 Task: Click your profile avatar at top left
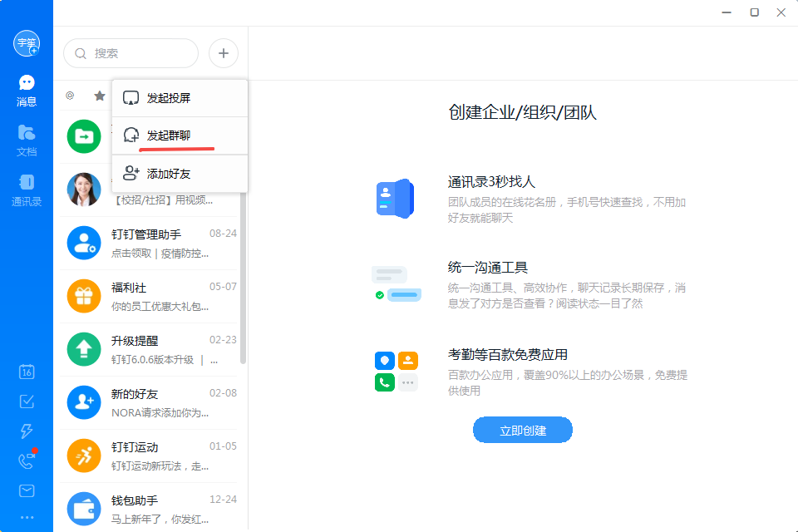tap(27, 43)
